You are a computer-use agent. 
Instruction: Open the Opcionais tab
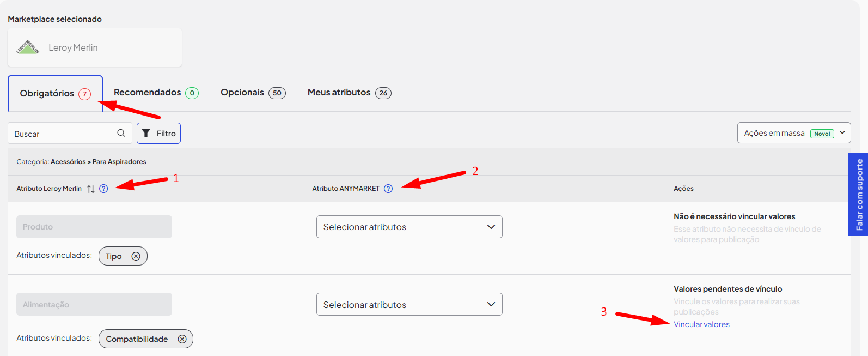pos(253,93)
